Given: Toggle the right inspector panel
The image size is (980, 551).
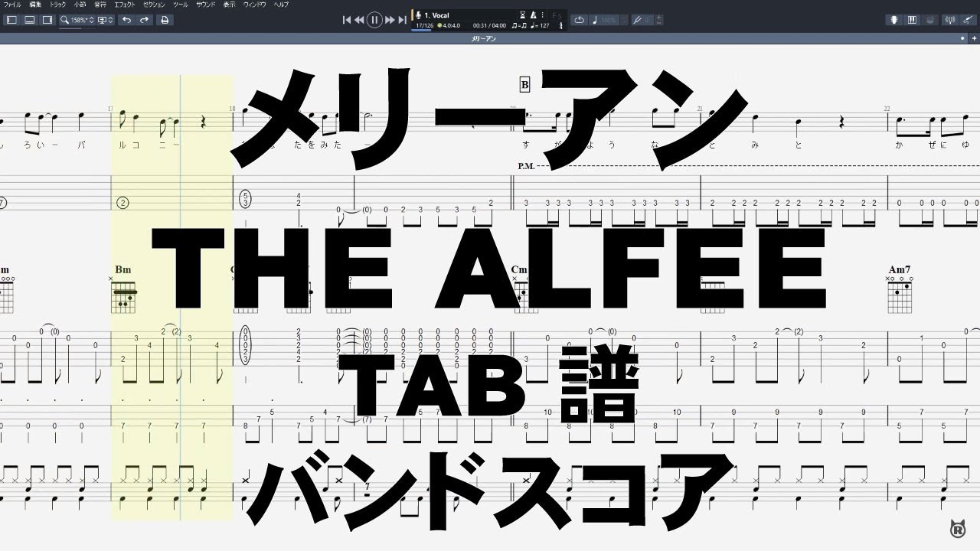Looking at the screenshot, I should [47, 20].
